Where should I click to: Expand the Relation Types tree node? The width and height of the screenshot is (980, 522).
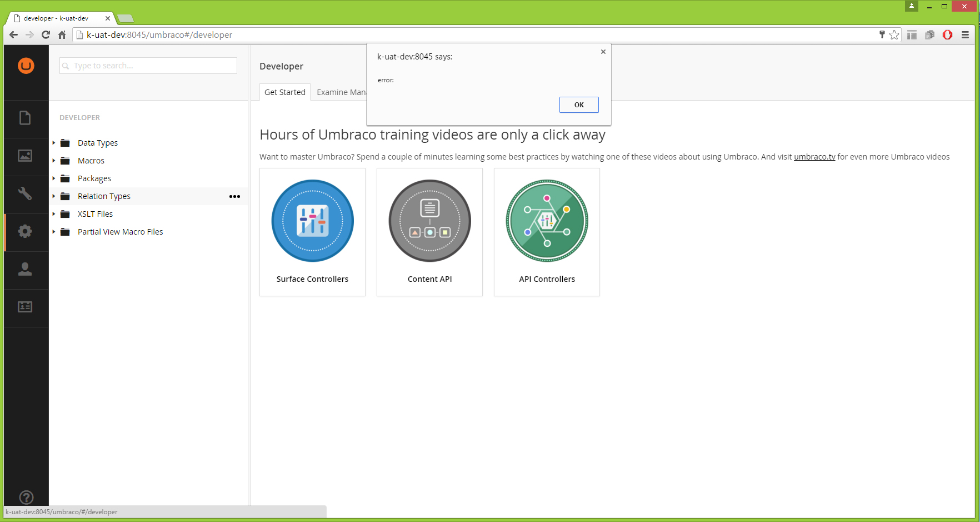54,196
